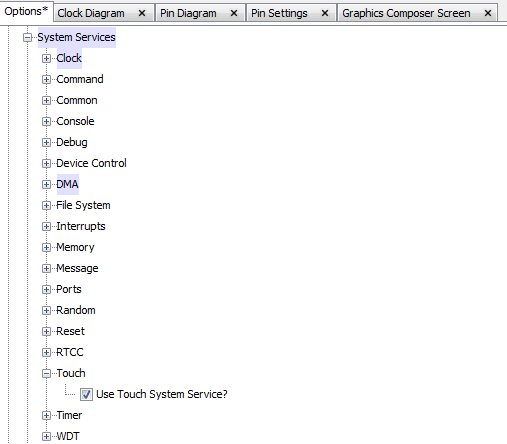Image resolution: width=507 pixels, height=444 pixels.
Task: Expand the Command node
Action: pyautogui.click(x=46, y=80)
